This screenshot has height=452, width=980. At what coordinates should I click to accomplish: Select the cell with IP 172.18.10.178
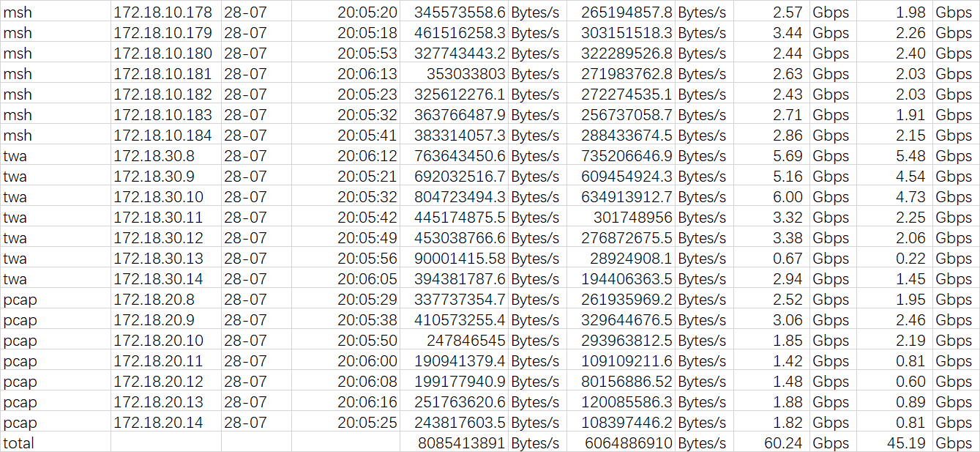click(162, 12)
